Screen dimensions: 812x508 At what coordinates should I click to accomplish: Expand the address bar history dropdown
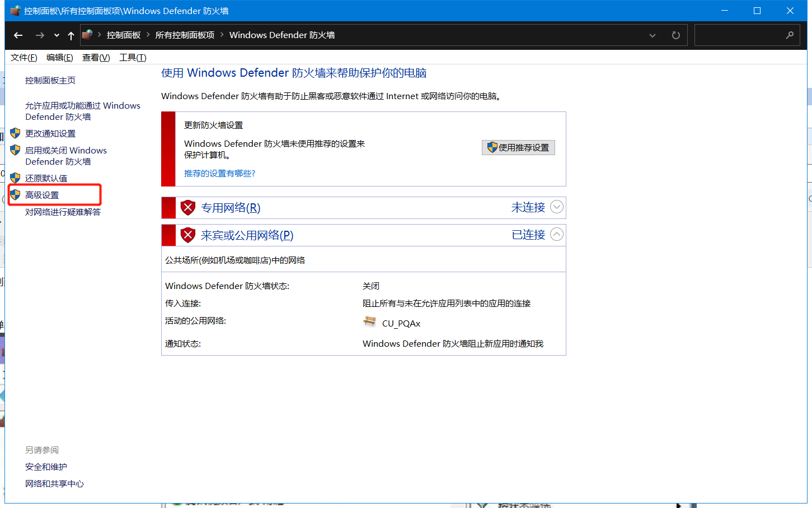pyautogui.click(x=653, y=35)
